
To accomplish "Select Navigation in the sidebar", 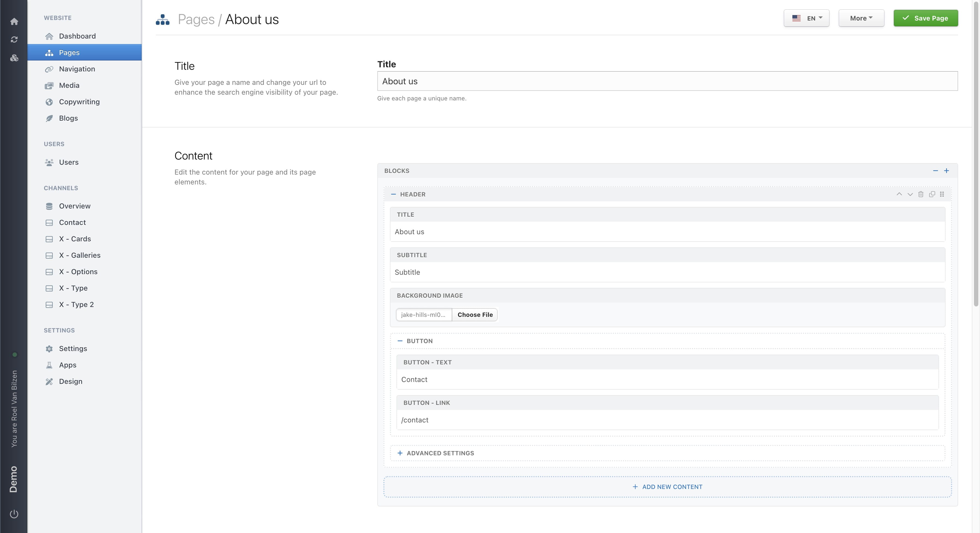I will point(77,69).
